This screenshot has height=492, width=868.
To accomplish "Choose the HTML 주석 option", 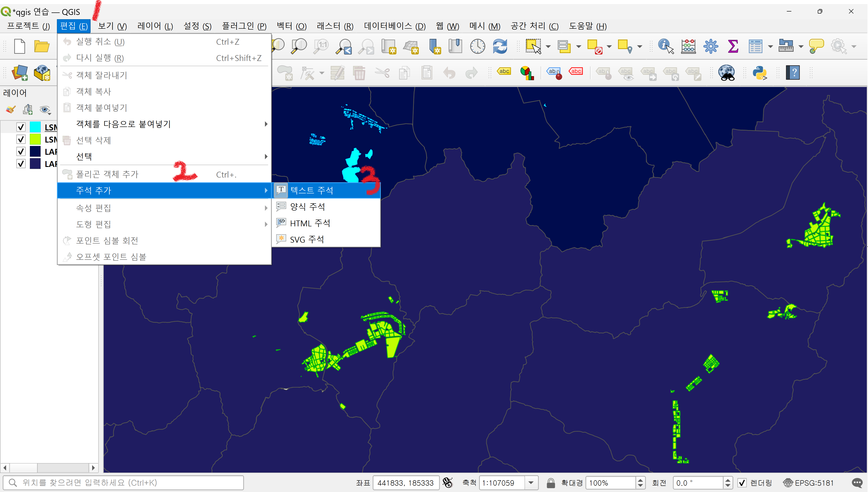I will click(310, 223).
